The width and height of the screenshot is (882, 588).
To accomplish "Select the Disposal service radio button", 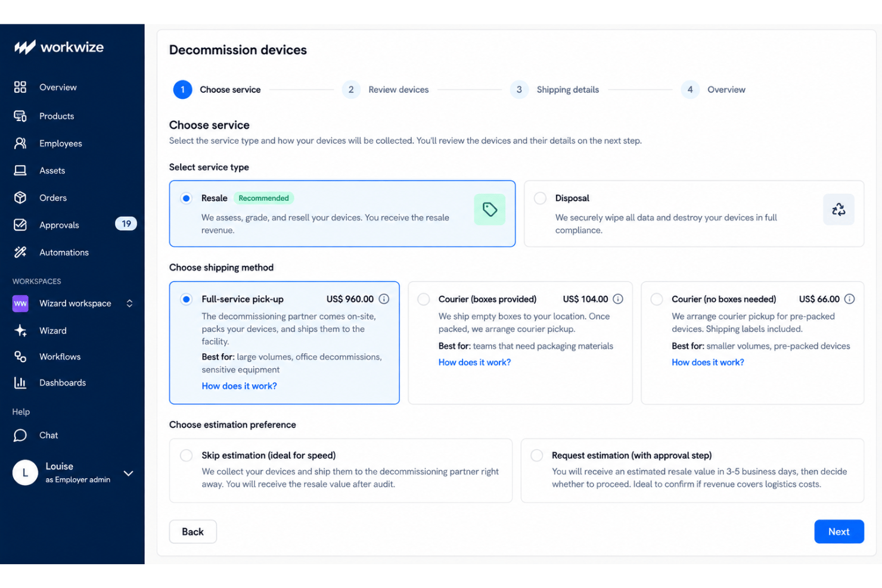I will point(540,198).
